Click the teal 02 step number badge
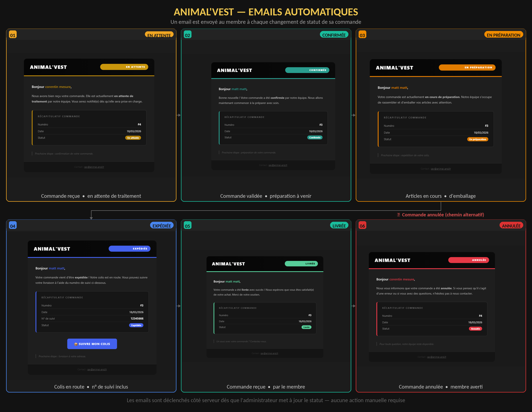Image resolution: width=532 pixels, height=412 pixels. point(187,35)
